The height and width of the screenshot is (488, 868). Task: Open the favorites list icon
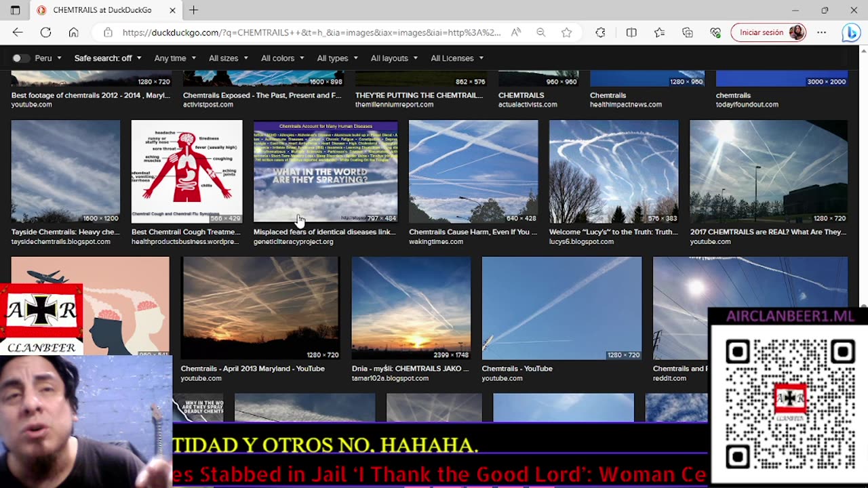(659, 33)
